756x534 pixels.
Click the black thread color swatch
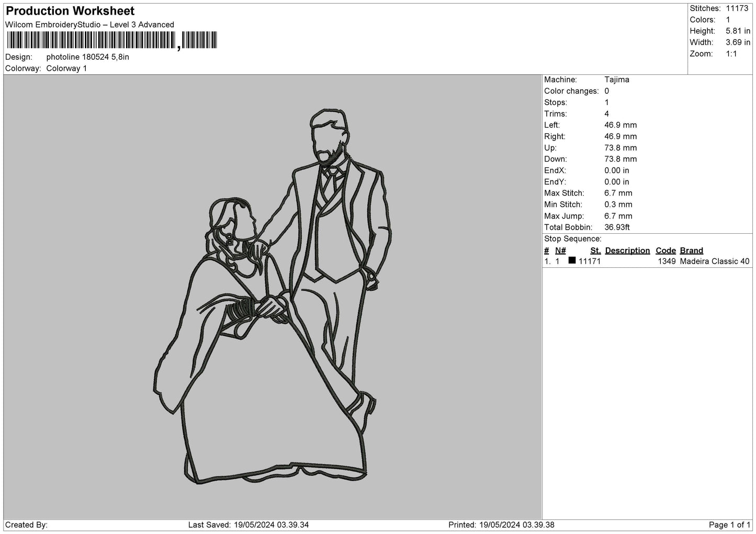[572, 260]
